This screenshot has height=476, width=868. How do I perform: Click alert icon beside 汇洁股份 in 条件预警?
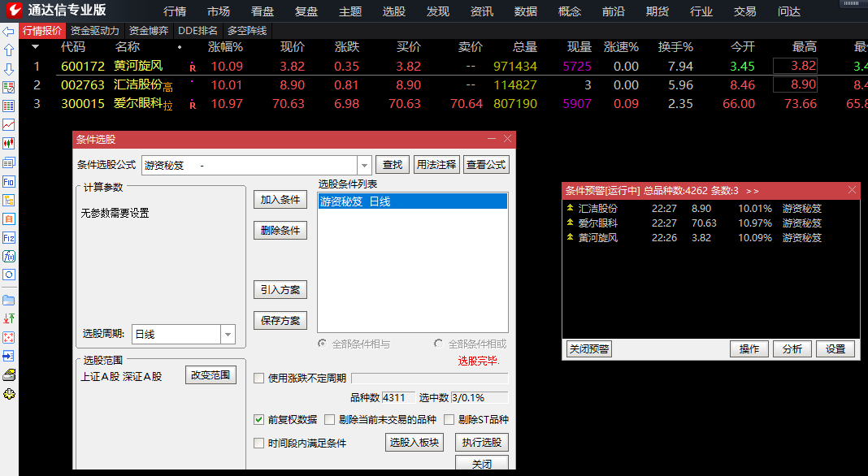tap(571, 208)
